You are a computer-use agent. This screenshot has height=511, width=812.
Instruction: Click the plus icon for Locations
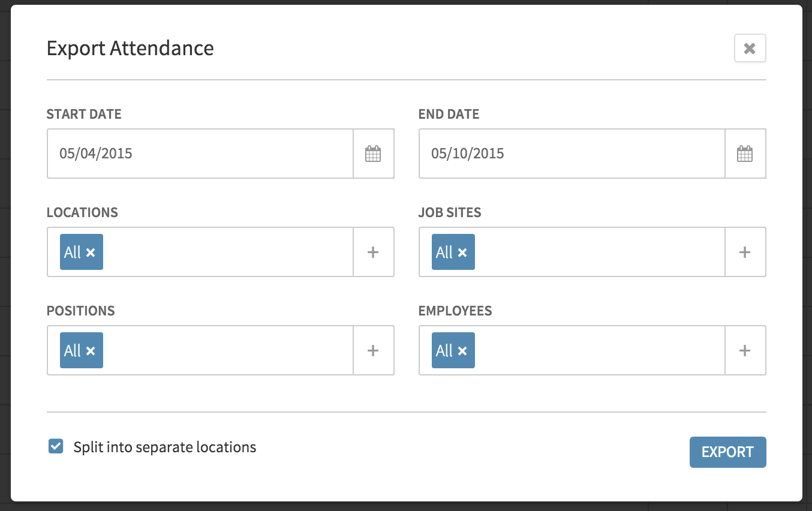click(x=373, y=252)
